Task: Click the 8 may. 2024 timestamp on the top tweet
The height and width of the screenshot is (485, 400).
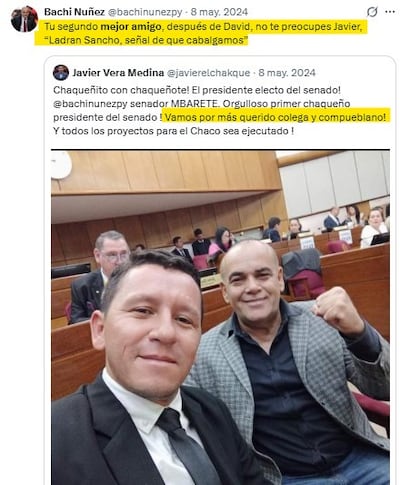Action: tap(219, 12)
